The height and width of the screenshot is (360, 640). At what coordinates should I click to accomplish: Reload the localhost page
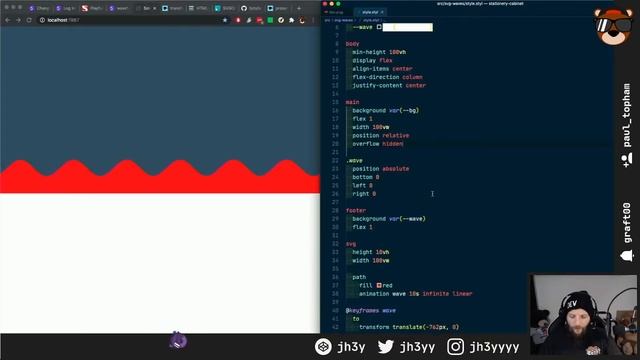29,20
